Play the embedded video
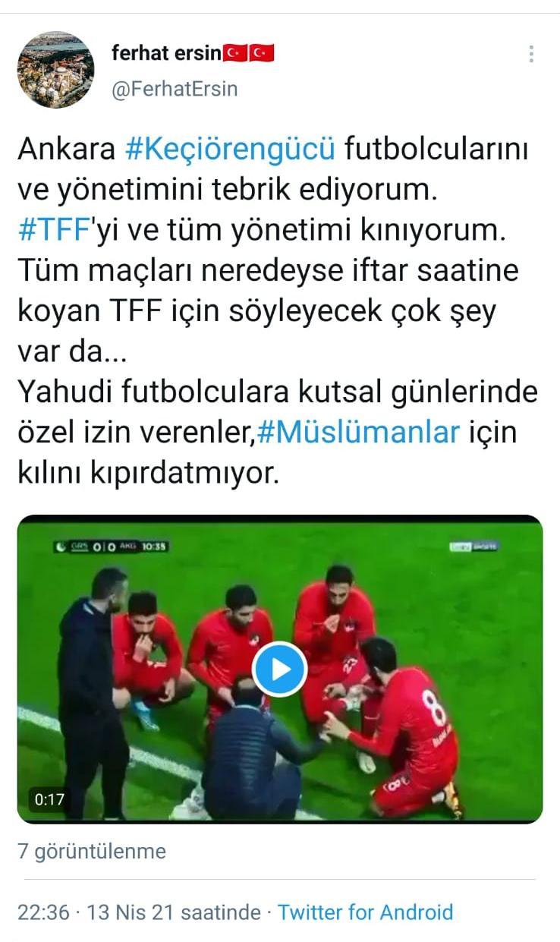The height and width of the screenshot is (942, 560). pyautogui.click(x=279, y=669)
